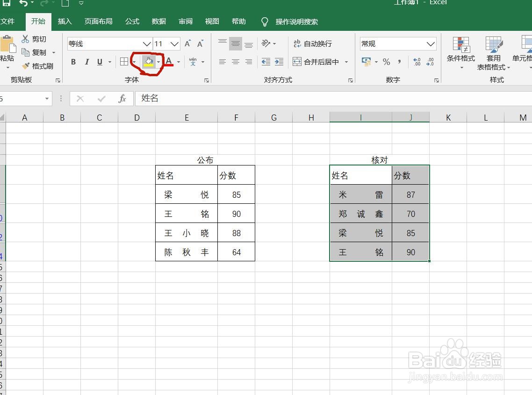The width and height of the screenshot is (532, 395).
Task: Click the text orientation icon
Action: [266, 43]
